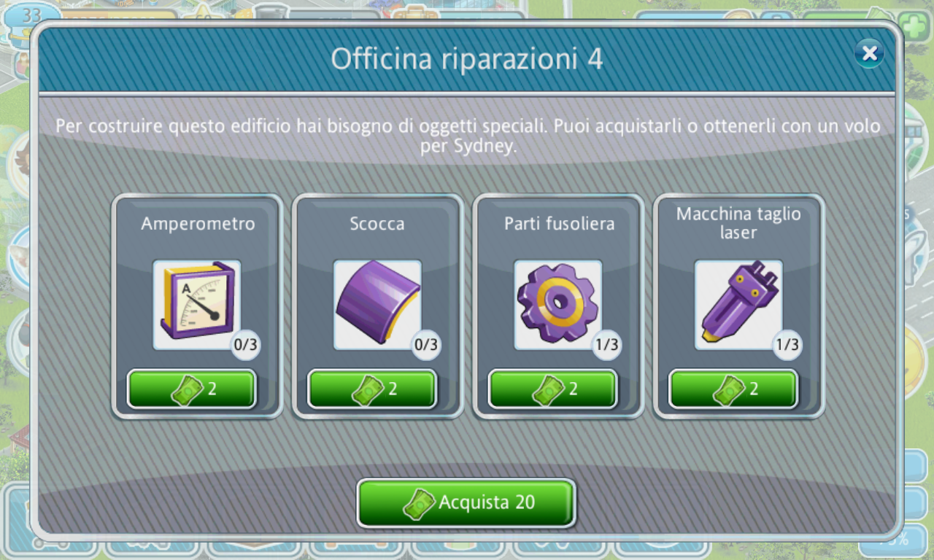Click the cash icon on Acquista button

[x=420, y=504]
